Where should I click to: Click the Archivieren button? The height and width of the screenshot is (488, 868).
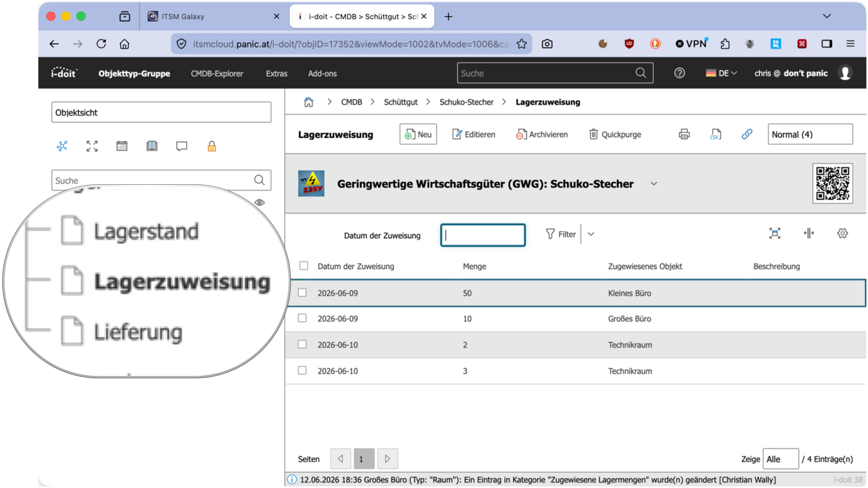[541, 134]
